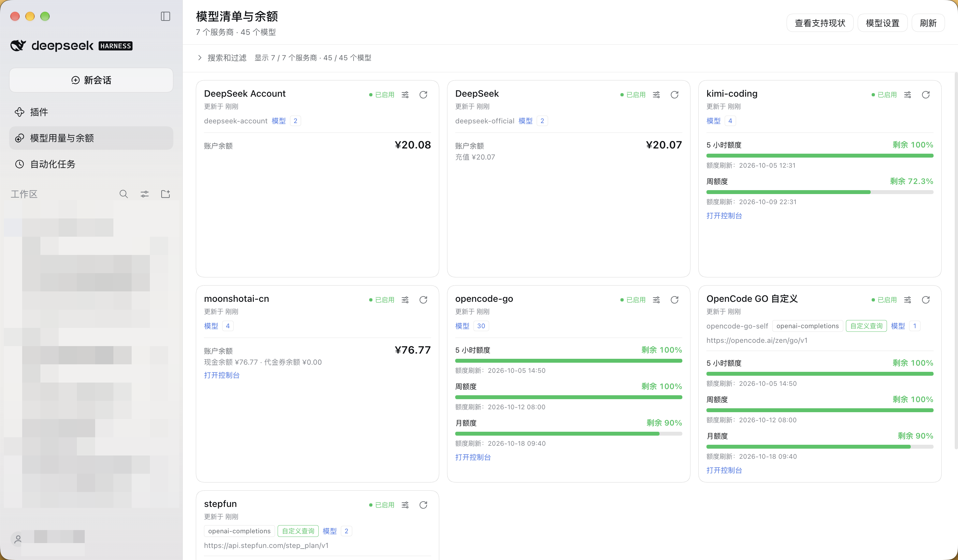Click the top 刷新 button
This screenshot has height=560, width=958.
(928, 23)
